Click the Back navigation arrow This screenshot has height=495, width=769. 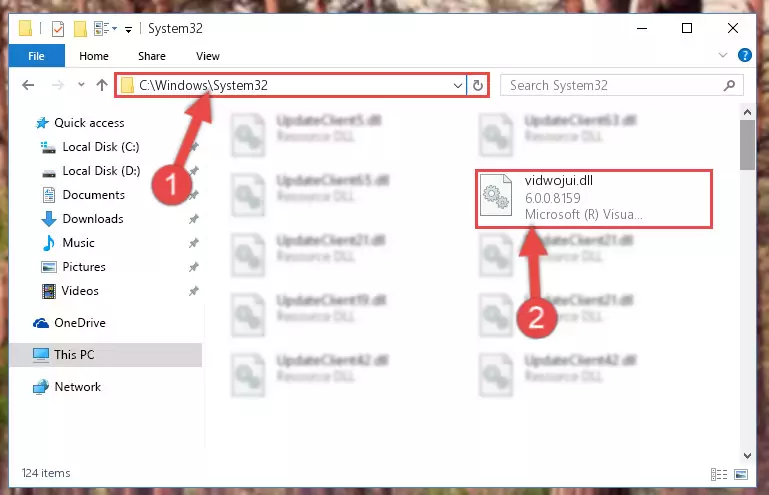point(28,85)
